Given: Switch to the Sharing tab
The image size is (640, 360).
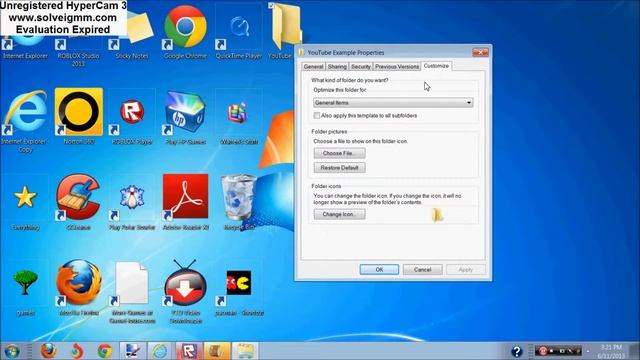Looking at the screenshot, I should coord(337,67).
